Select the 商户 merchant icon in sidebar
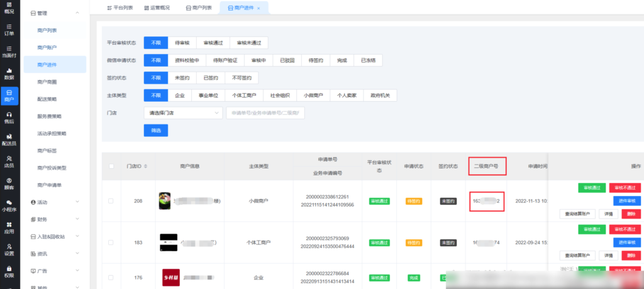Screen dimensions: 644x289 tap(9, 95)
